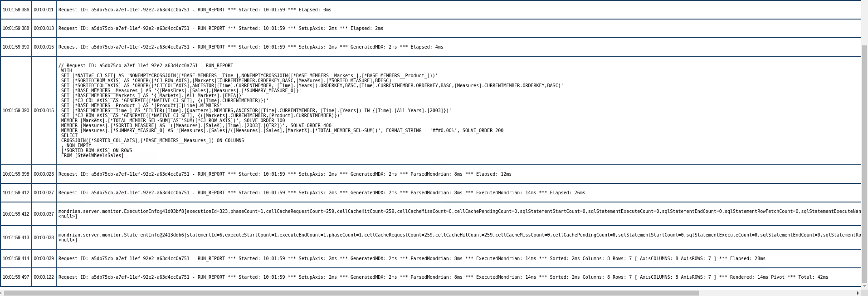
Task: Select the 10:01:59.497 timestamp cell
Action: click(x=15, y=277)
